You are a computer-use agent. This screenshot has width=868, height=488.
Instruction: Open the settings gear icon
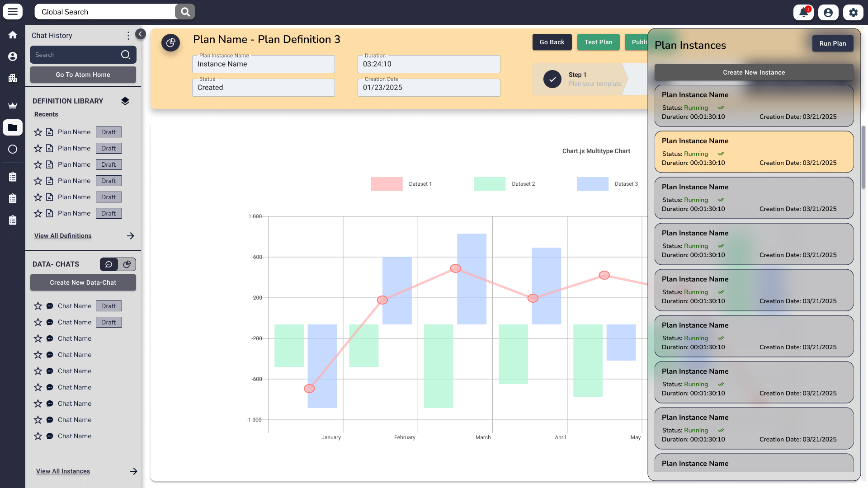[853, 12]
